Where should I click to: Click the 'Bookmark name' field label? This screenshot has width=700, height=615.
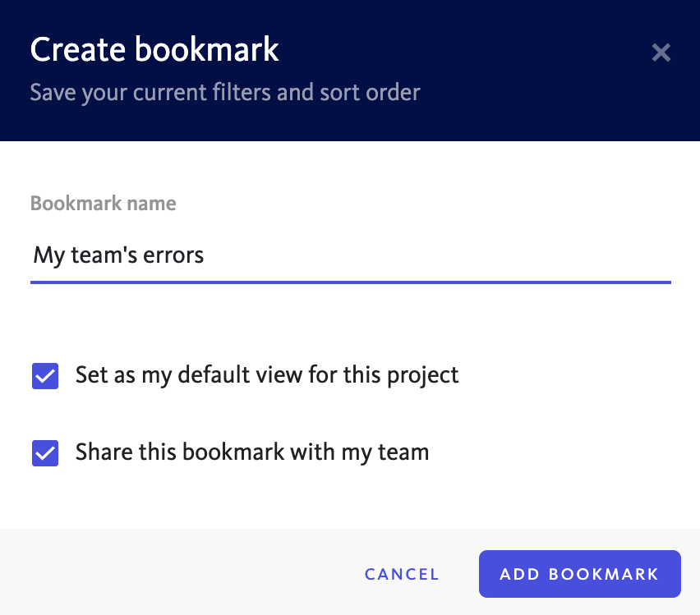pyautogui.click(x=104, y=204)
